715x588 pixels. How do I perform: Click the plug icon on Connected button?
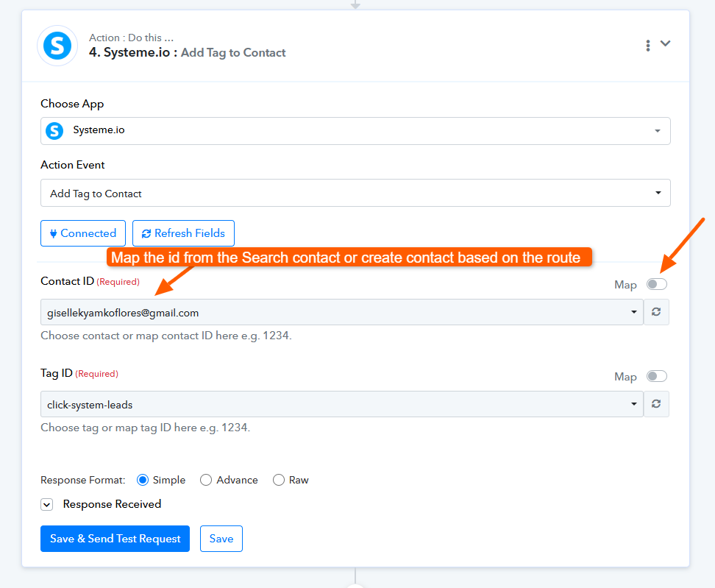pos(54,233)
